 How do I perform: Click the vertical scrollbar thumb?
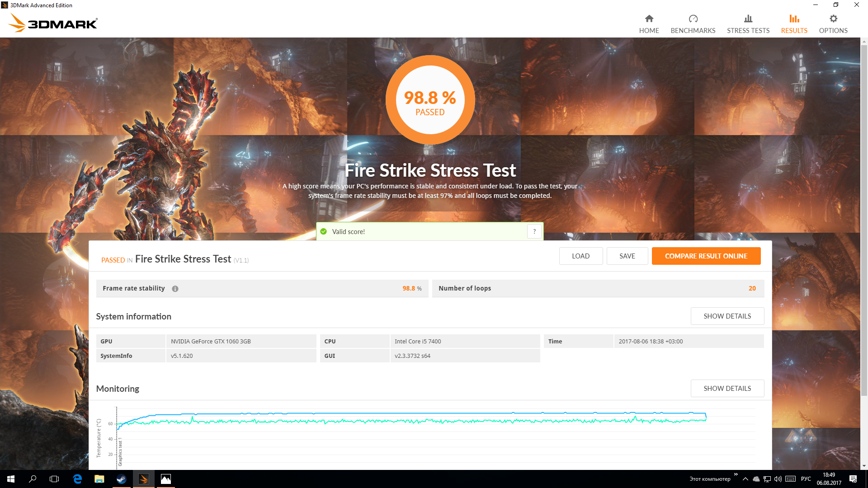pyautogui.click(x=864, y=220)
